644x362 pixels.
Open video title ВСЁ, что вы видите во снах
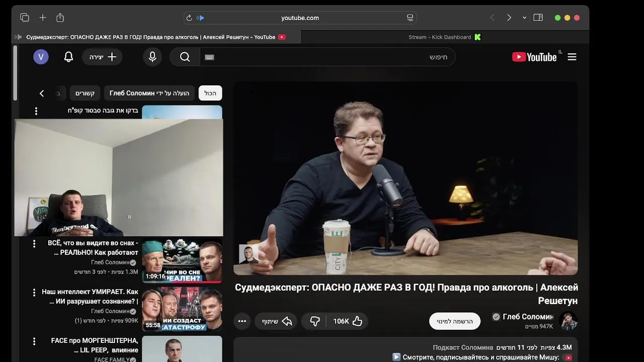93,247
